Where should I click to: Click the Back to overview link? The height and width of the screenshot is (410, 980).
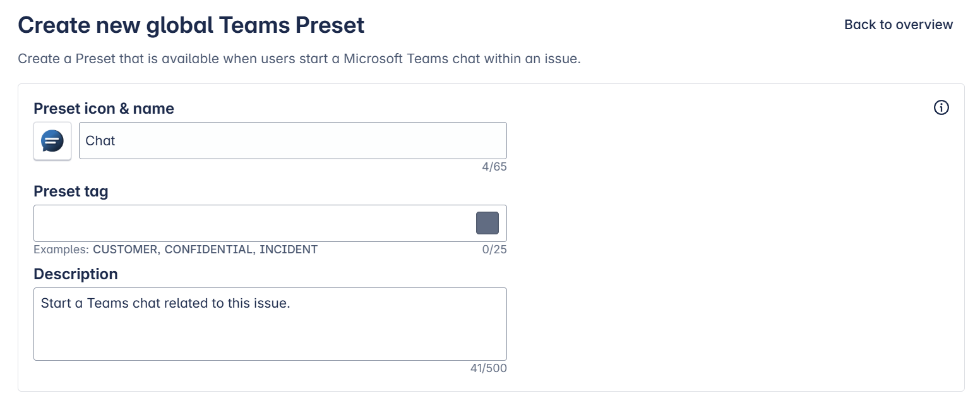[898, 25]
